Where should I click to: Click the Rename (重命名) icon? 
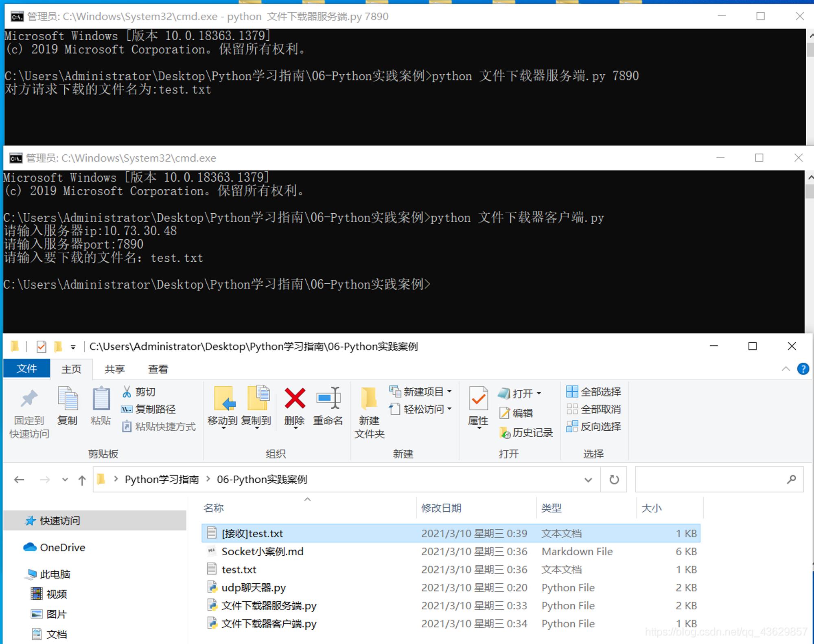pos(328,398)
